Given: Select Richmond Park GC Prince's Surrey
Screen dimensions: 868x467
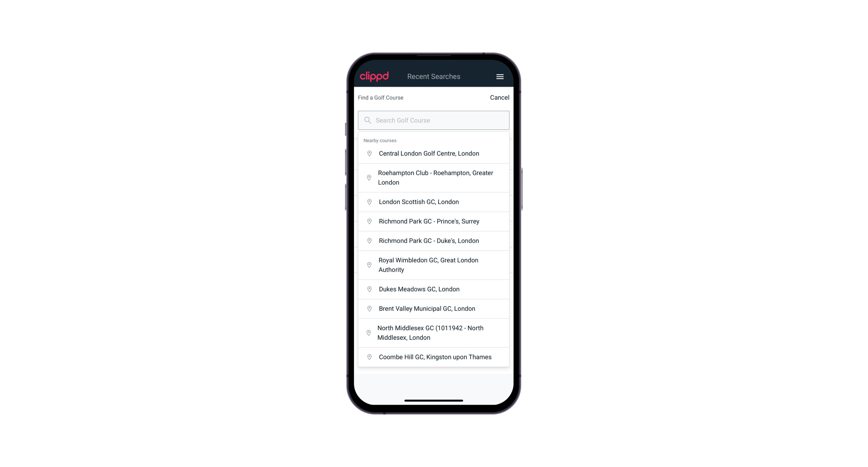Looking at the screenshot, I should point(434,221).
